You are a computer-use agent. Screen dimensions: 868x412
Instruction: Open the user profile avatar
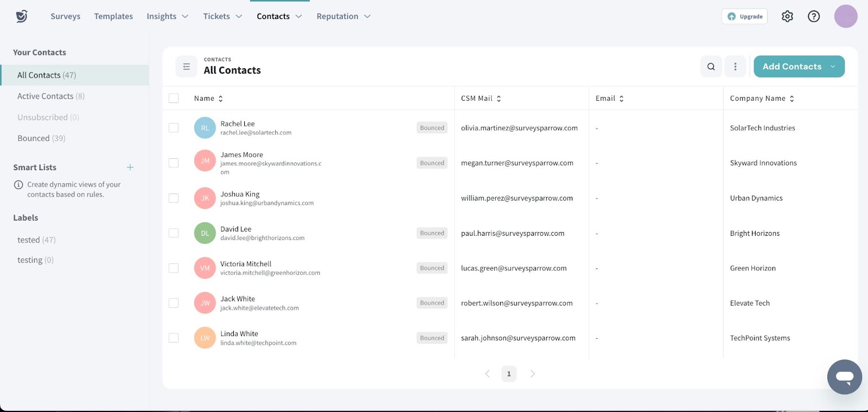tap(845, 16)
